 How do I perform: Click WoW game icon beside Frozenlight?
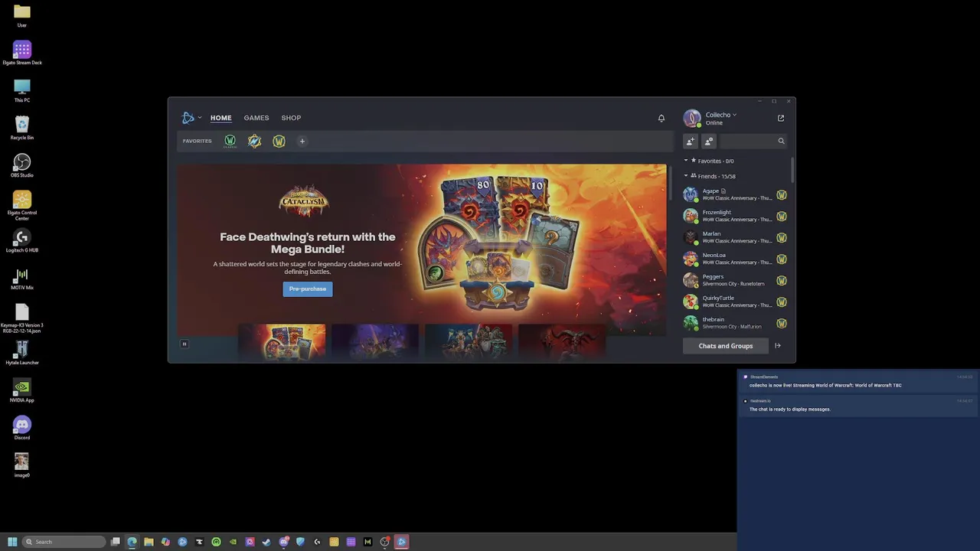(x=782, y=217)
